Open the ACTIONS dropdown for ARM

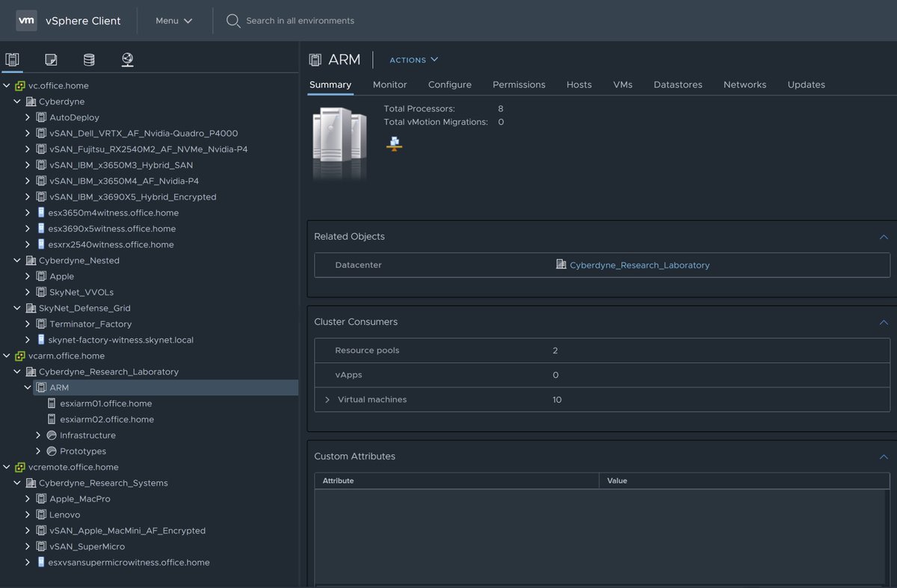click(414, 60)
